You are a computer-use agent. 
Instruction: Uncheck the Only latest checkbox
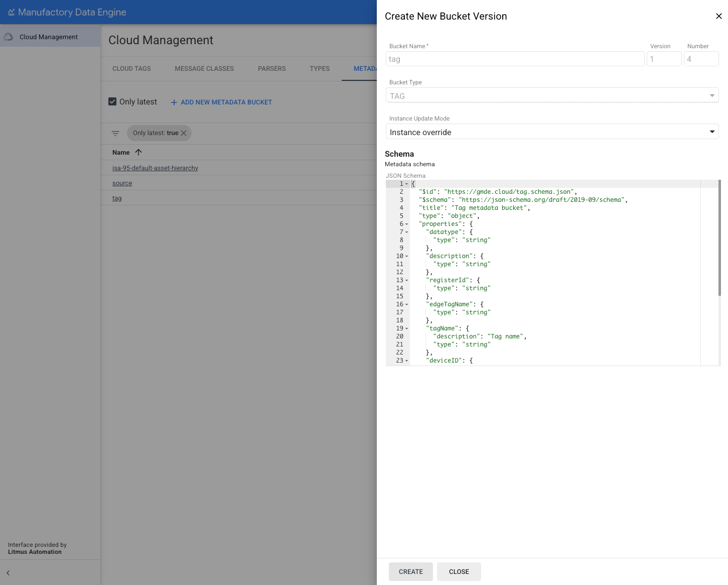click(113, 102)
